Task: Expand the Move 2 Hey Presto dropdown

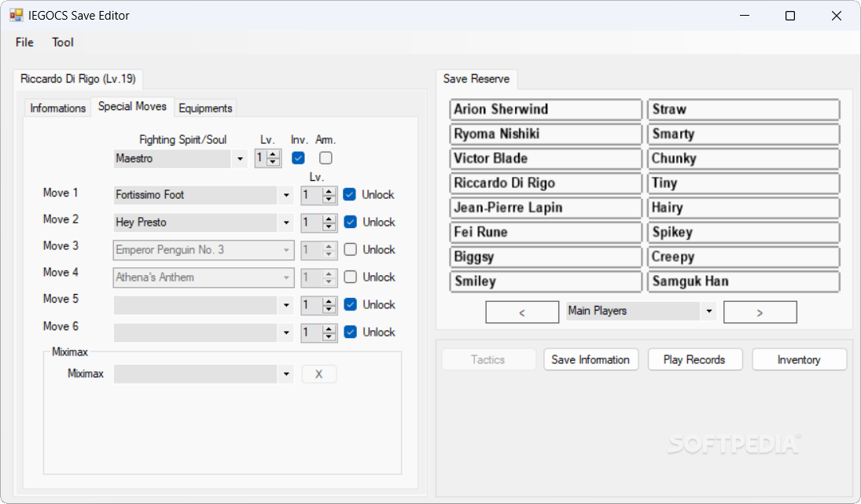Action: pyautogui.click(x=286, y=223)
